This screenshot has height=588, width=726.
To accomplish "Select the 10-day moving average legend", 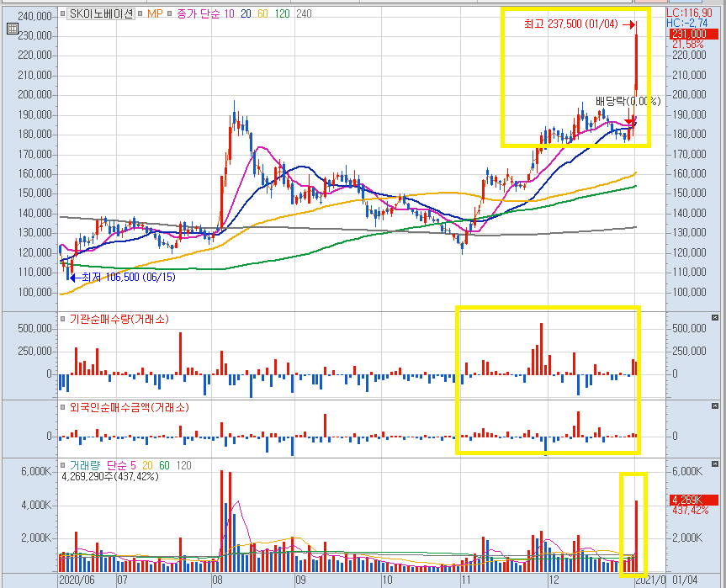I will pos(229,14).
